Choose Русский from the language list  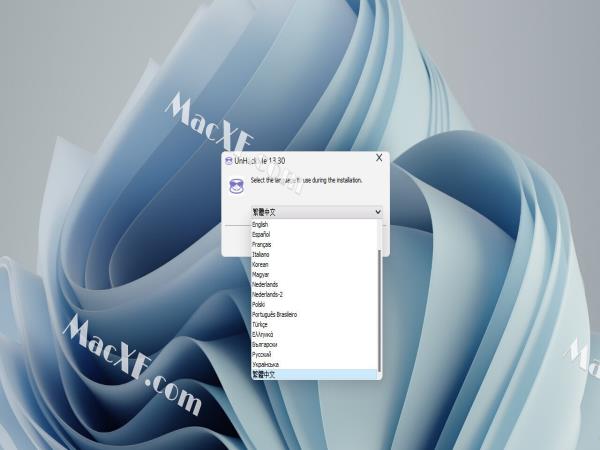314,354
